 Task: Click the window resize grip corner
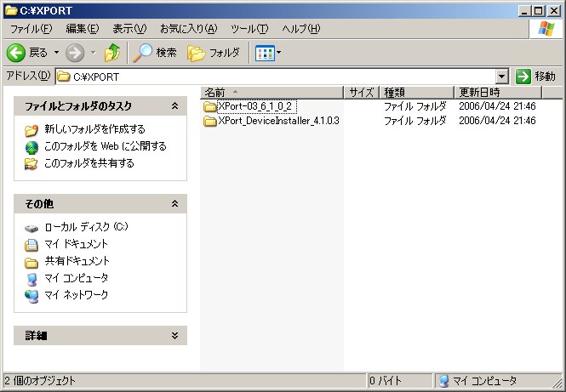pos(557,383)
